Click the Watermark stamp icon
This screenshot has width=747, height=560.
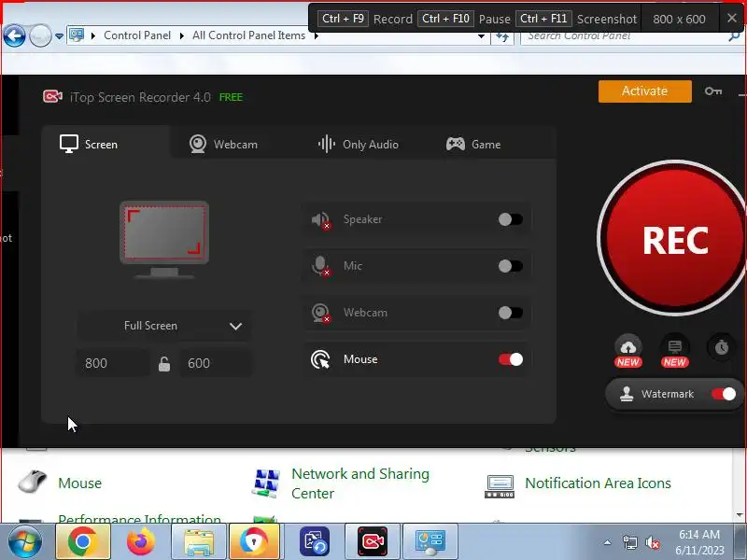point(627,394)
